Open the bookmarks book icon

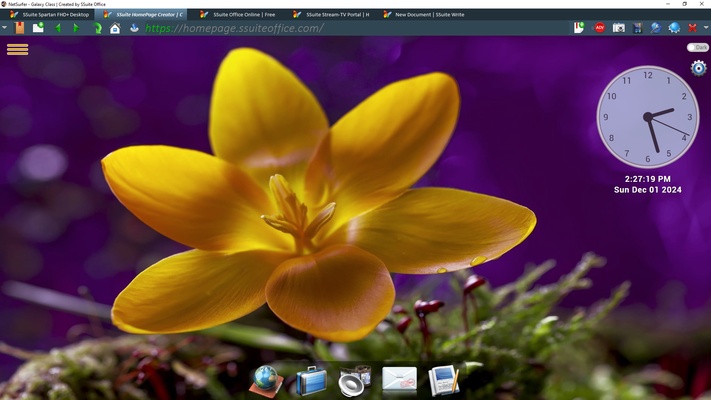(x=19, y=28)
